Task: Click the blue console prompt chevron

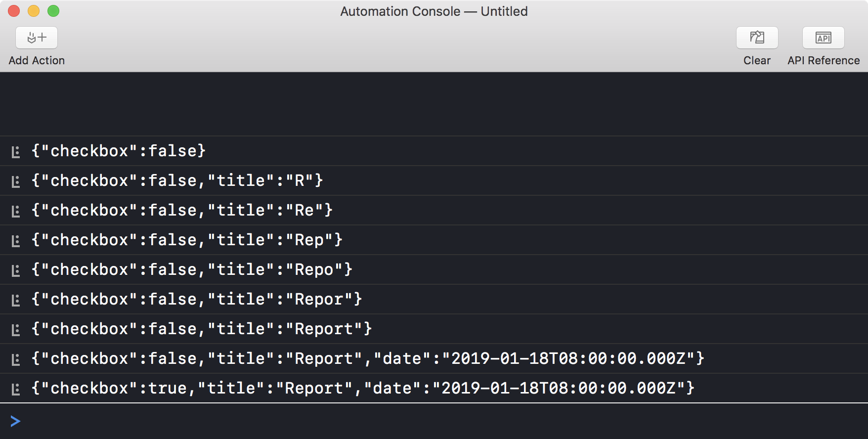Action: [15, 421]
